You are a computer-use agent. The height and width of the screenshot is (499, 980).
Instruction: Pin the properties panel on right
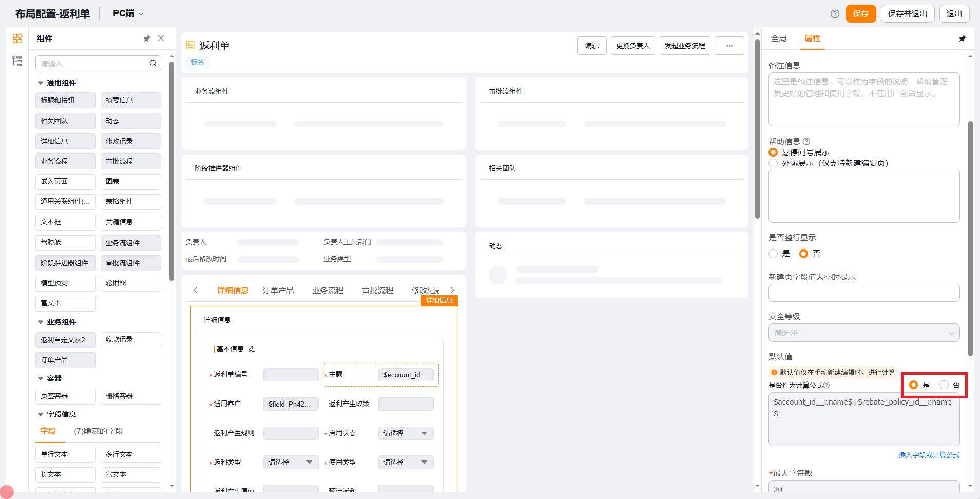coord(962,39)
